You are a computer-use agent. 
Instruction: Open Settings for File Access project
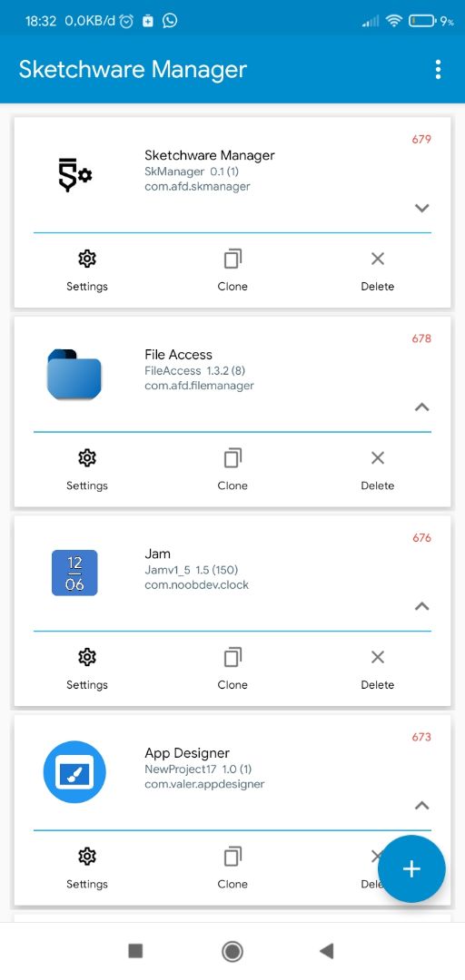click(x=87, y=470)
